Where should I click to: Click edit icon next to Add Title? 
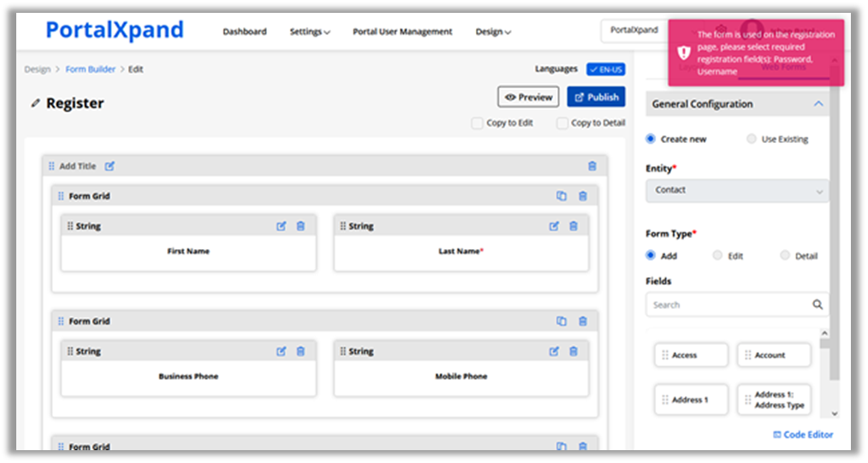coord(110,166)
